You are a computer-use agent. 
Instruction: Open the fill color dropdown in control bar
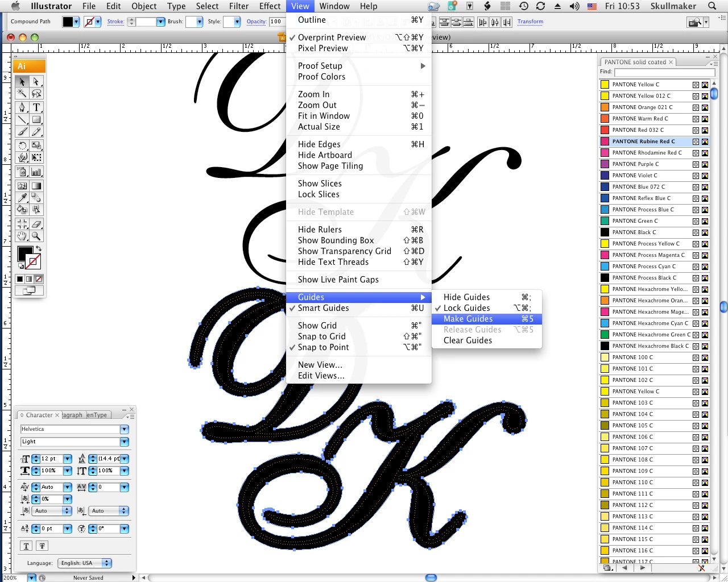point(76,22)
